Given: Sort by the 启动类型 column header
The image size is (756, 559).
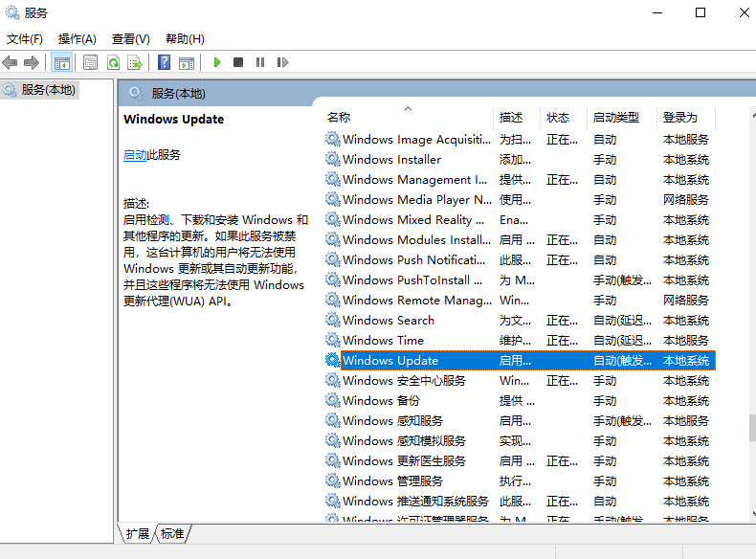Looking at the screenshot, I should [615, 118].
